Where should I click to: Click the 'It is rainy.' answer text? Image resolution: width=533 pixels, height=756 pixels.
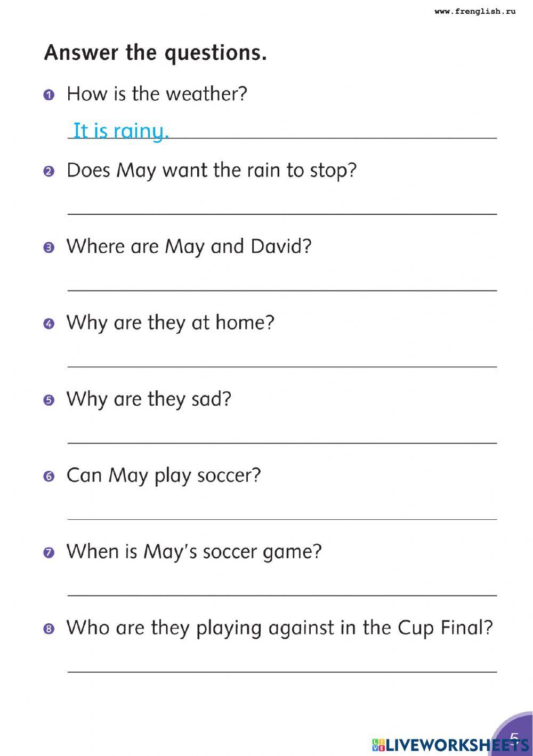121,131
